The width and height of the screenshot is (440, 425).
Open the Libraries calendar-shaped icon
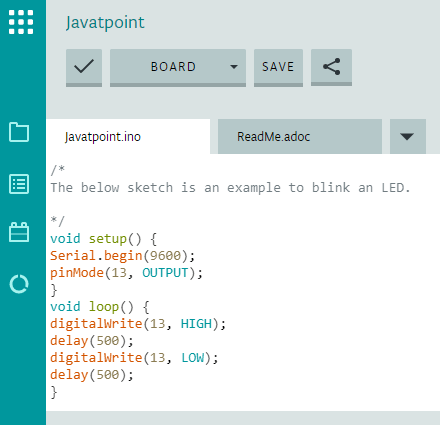click(19, 232)
